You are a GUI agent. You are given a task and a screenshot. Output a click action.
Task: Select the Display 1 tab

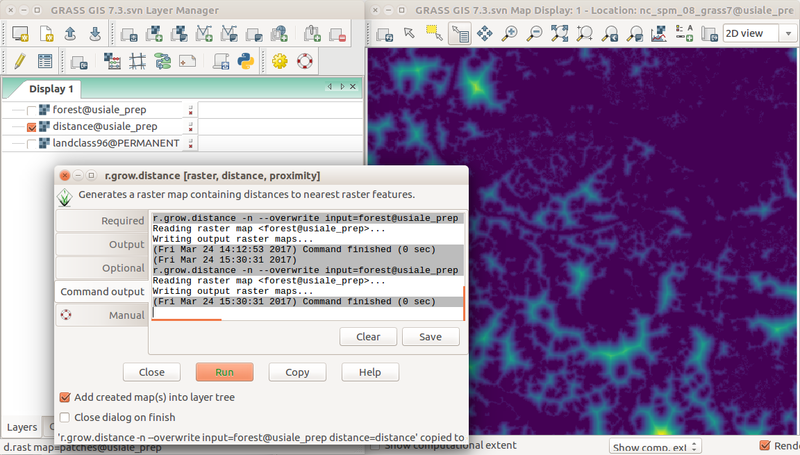click(x=51, y=89)
